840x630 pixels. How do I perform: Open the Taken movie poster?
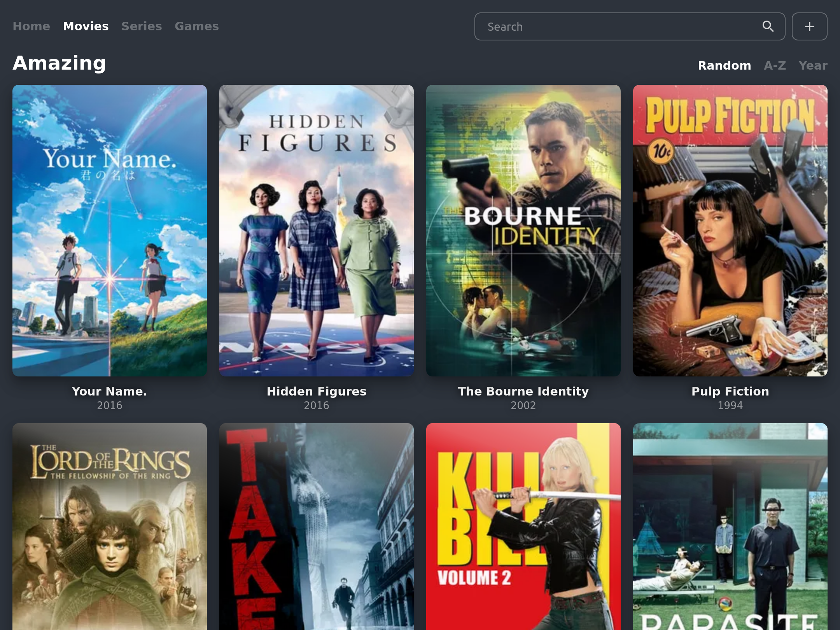point(317,527)
